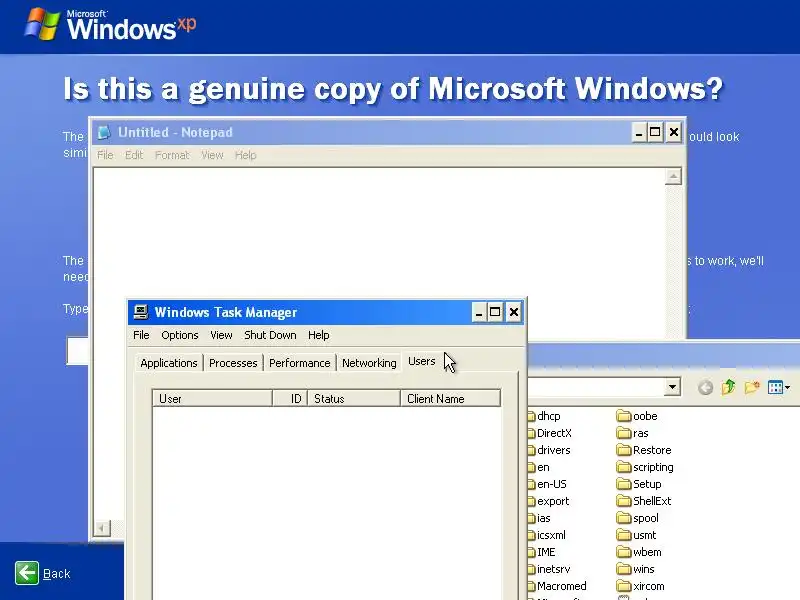The height and width of the screenshot is (600, 800).
Task: Sort by the Client Name column header
Action: (451, 398)
